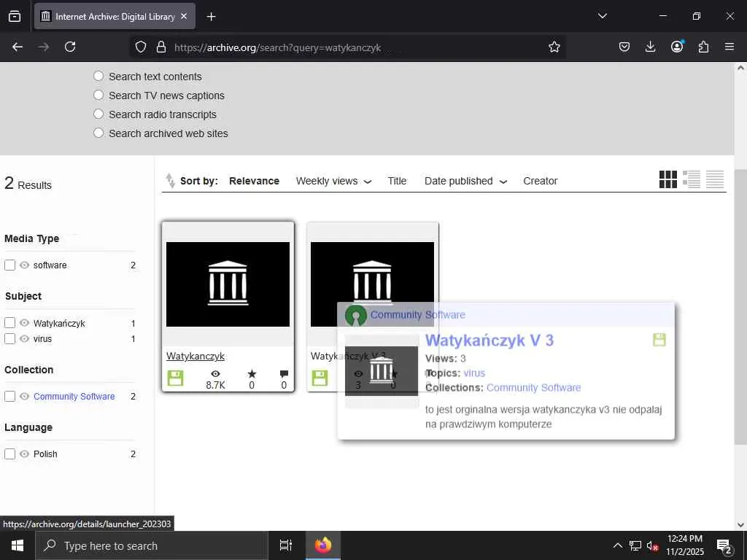Sort results by Creator
This screenshot has height=560, width=747.
point(541,181)
